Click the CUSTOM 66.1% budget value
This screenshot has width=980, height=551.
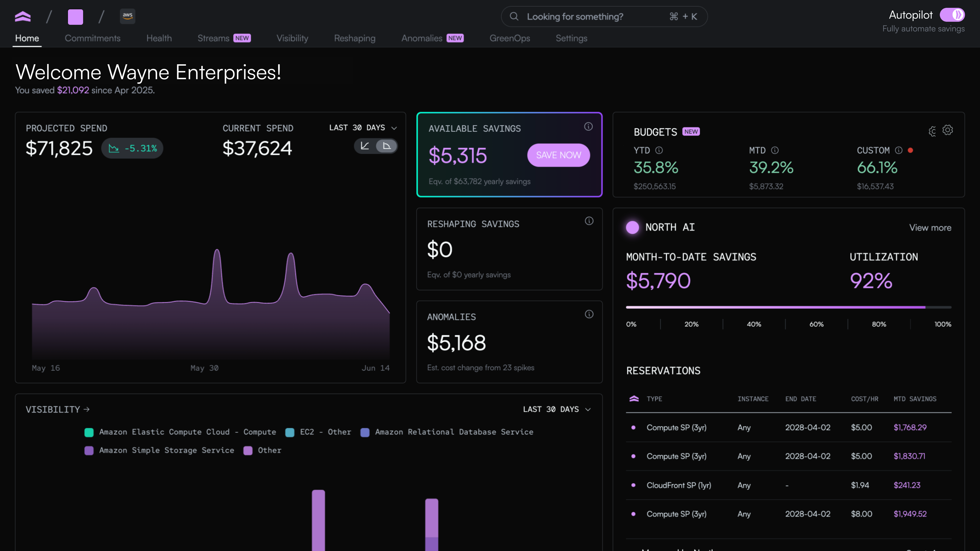pyautogui.click(x=877, y=168)
